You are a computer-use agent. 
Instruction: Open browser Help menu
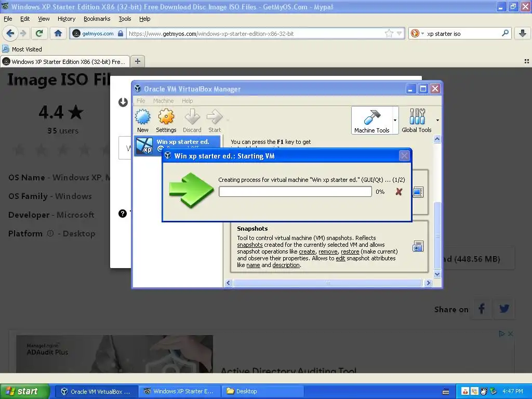click(x=144, y=19)
